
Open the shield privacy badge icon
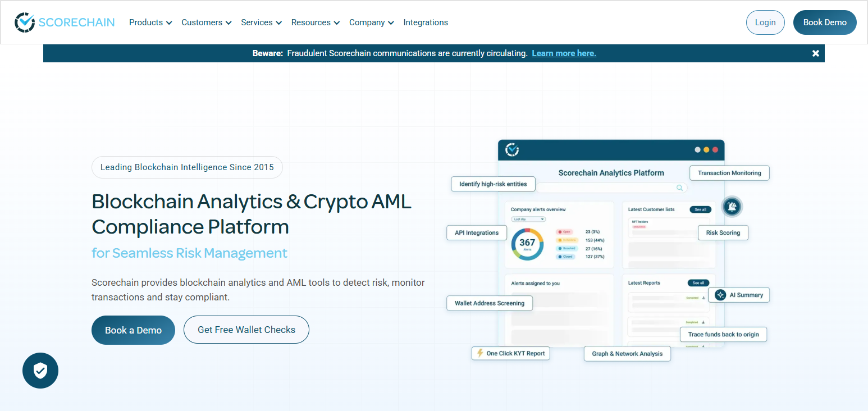40,371
